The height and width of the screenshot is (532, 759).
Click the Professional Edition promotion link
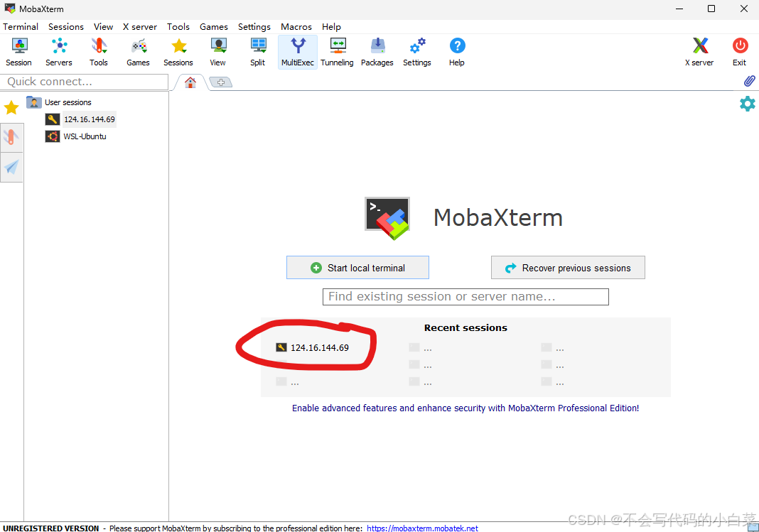pyautogui.click(x=465, y=408)
